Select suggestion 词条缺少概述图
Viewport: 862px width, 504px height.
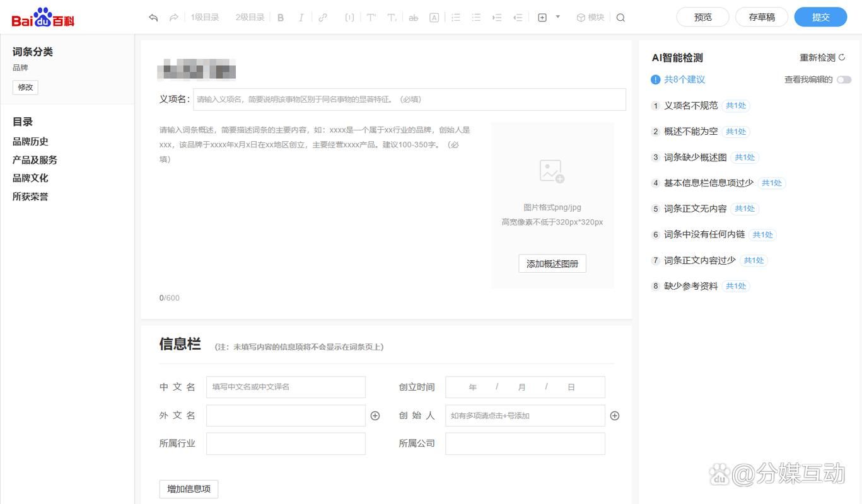tap(695, 157)
